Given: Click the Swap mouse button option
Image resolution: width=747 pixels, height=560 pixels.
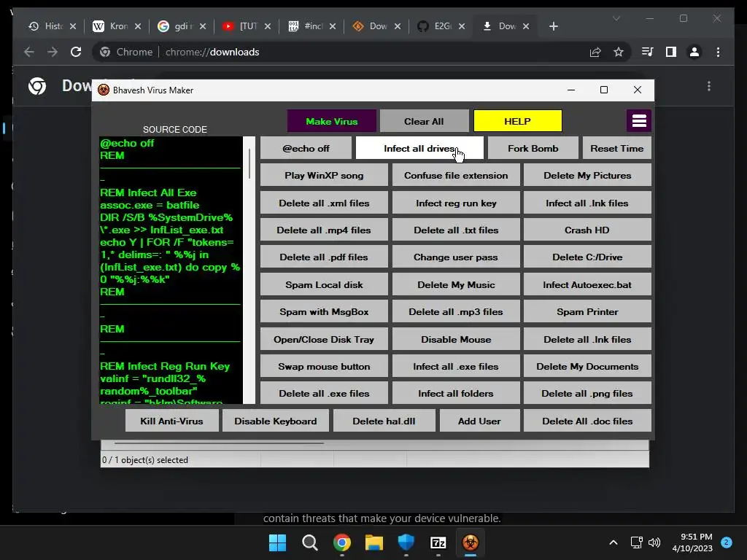Looking at the screenshot, I should (324, 366).
